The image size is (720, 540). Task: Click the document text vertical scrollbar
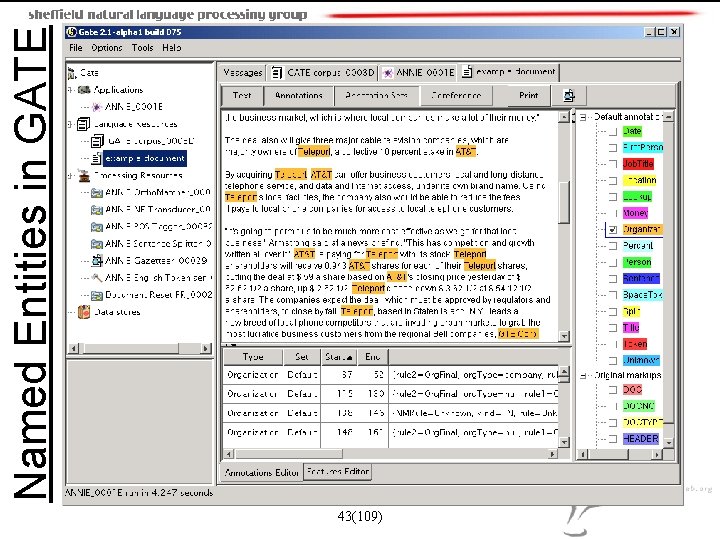pyautogui.click(x=564, y=226)
